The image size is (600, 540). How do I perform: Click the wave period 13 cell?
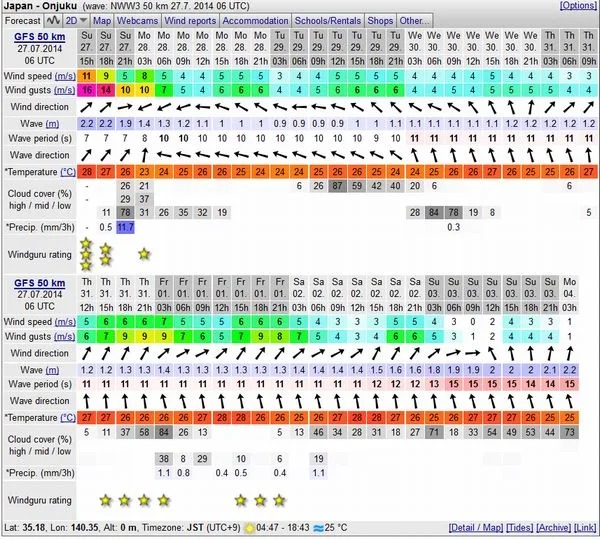pos(434,384)
